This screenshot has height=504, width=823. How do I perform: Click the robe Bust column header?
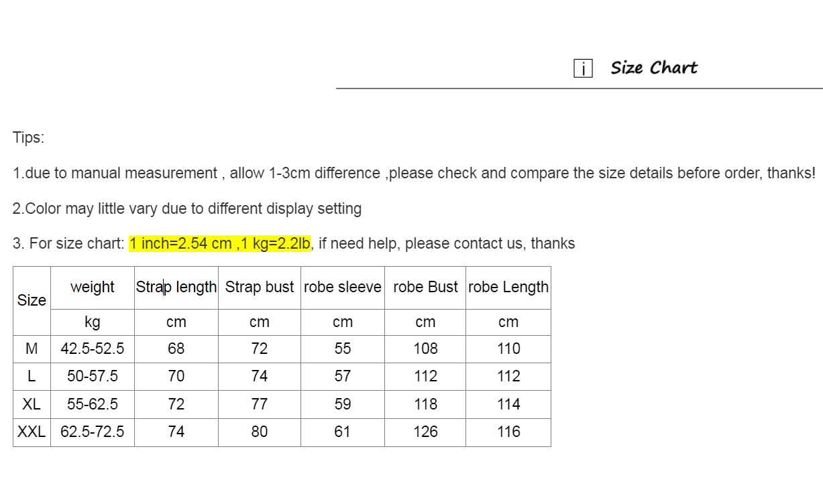coord(425,287)
